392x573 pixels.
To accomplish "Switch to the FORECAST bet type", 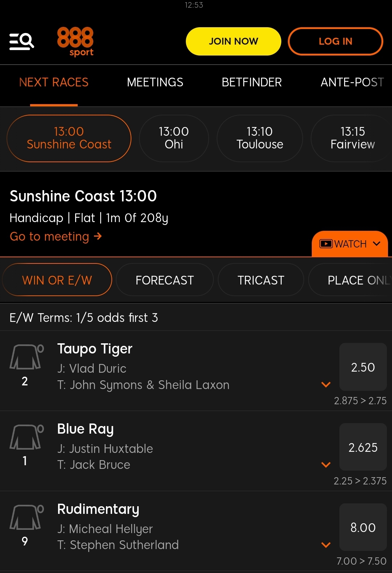I will pyautogui.click(x=164, y=280).
